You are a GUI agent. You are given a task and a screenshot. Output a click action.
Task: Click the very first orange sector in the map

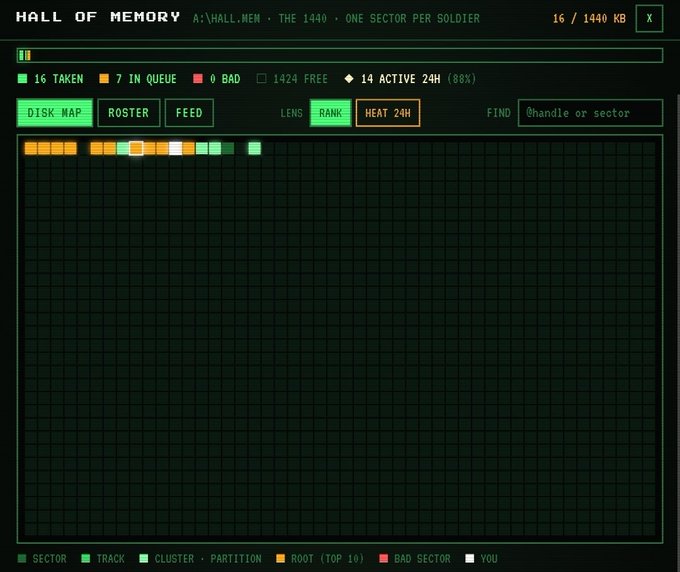click(x=31, y=148)
